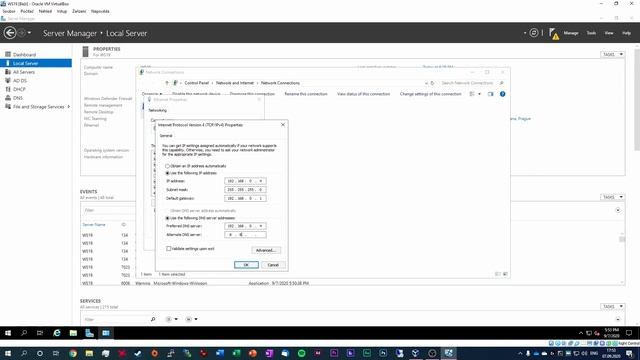Open File Explorer from guest taskbar
Image resolution: width=640 pixels, height=360 pixels.
click(73, 333)
